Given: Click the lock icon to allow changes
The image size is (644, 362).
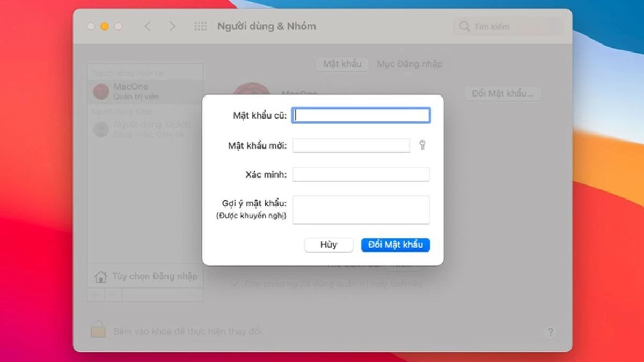Looking at the screenshot, I should pos(100,330).
